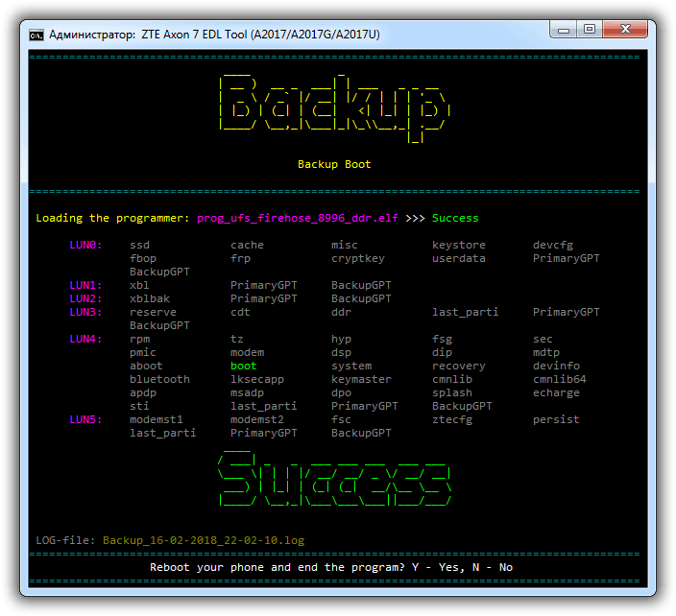Click the 'system' partition name
Viewport: 676px width, 616px height.
click(351, 366)
